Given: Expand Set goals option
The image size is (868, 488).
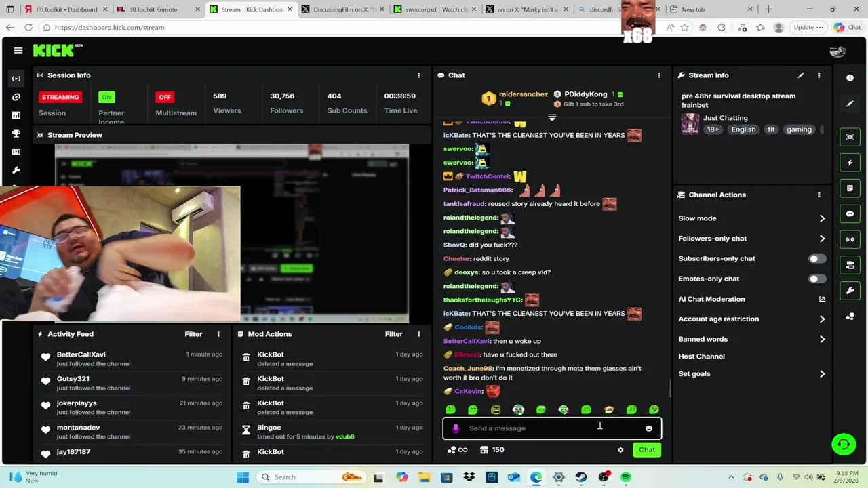Looking at the screenshot, I should [x=751, y=374].
